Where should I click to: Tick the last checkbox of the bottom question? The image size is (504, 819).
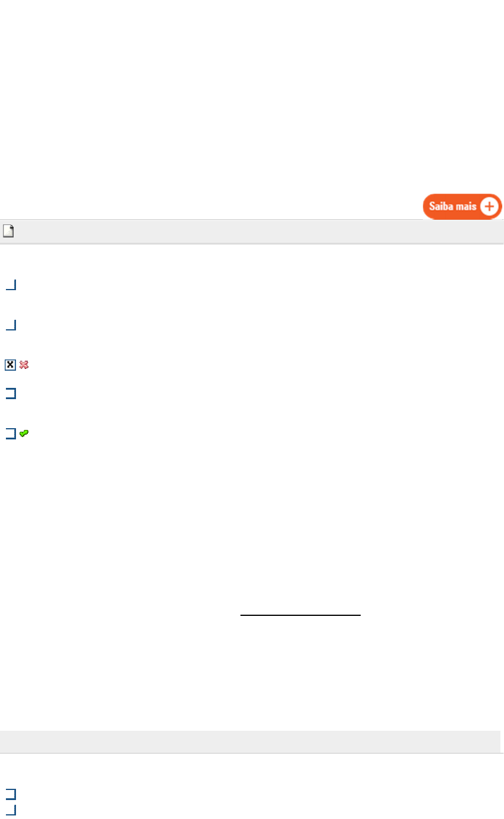click(x=10, y=810)
